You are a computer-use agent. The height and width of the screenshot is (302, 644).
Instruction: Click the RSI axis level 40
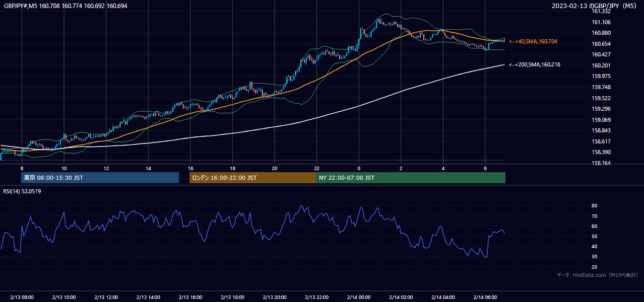595,246
